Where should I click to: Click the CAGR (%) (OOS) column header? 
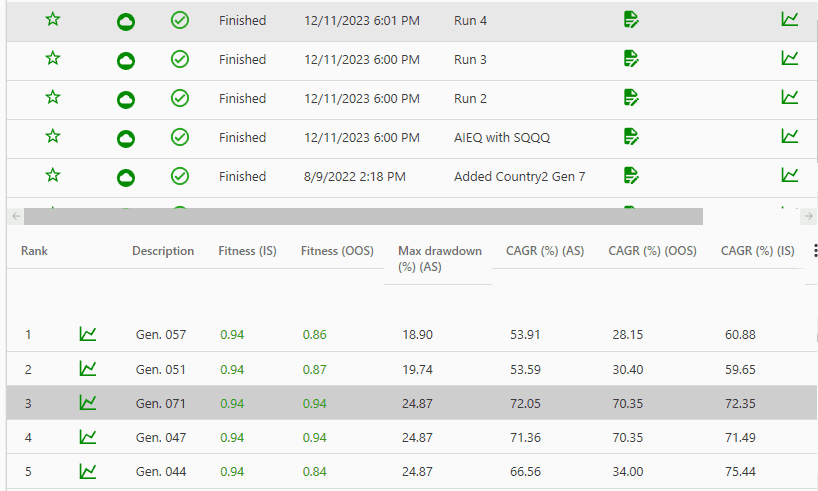652,251
